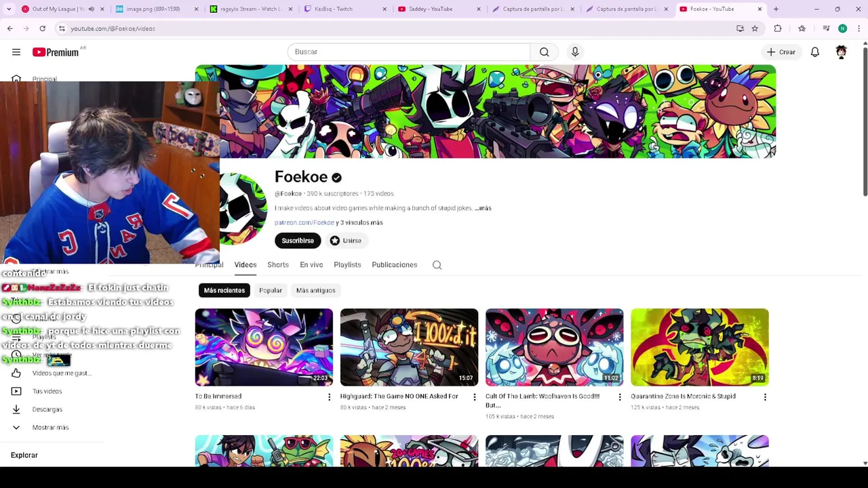Open options menu for To Be Immersed video
The width and height of the screenshot is (868, 488).
click(330, 397)
